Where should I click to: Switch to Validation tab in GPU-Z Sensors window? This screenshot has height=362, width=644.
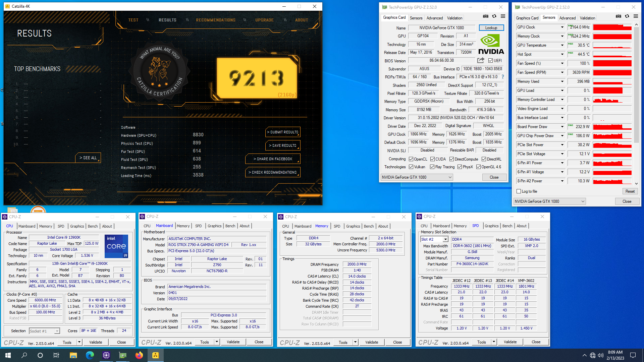point(587,18)
